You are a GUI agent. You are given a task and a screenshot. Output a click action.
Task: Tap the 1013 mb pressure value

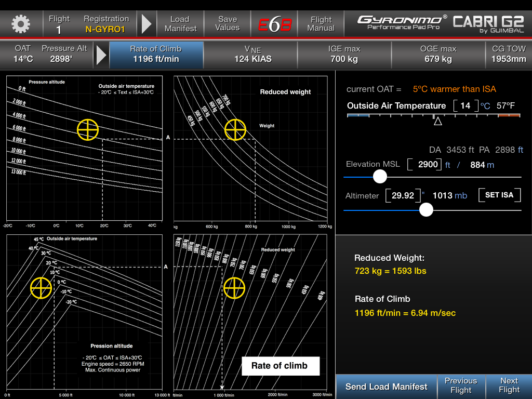[450, 196]
